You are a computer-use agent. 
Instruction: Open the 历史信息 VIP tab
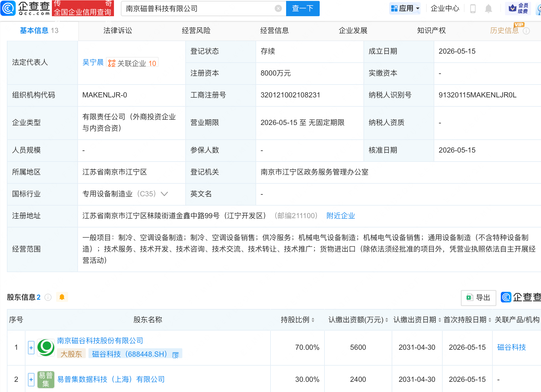tap(504, 31)
